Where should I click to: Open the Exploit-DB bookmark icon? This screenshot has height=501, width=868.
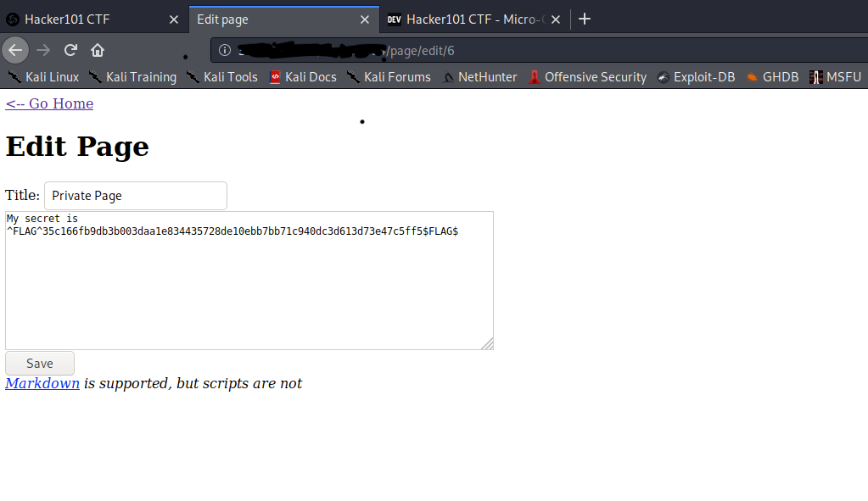(x=663, y=76)
